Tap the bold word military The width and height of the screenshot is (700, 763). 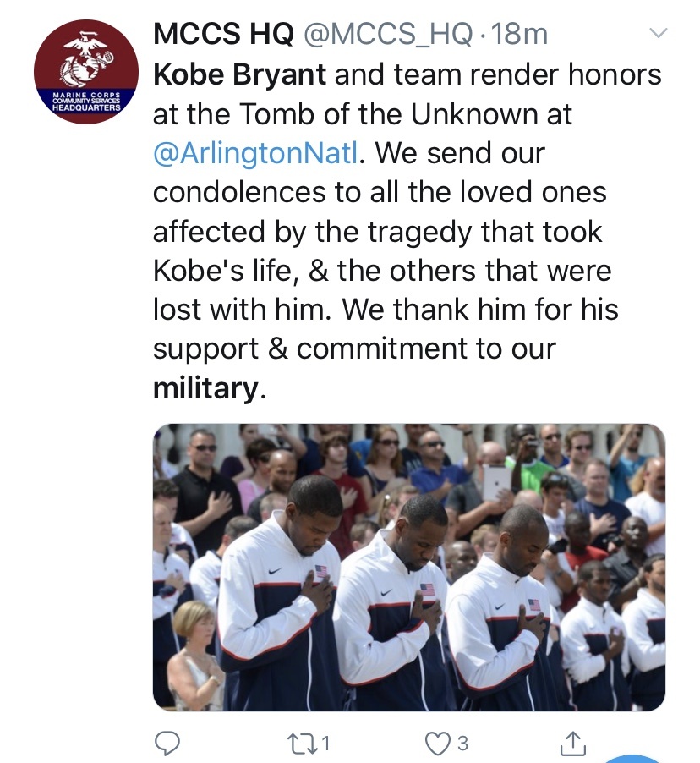[x=204, y=387]
